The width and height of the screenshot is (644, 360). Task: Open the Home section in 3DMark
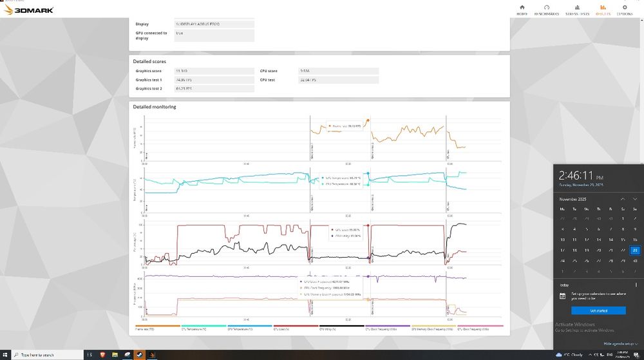pyautogui.click(x=522, y=10)
